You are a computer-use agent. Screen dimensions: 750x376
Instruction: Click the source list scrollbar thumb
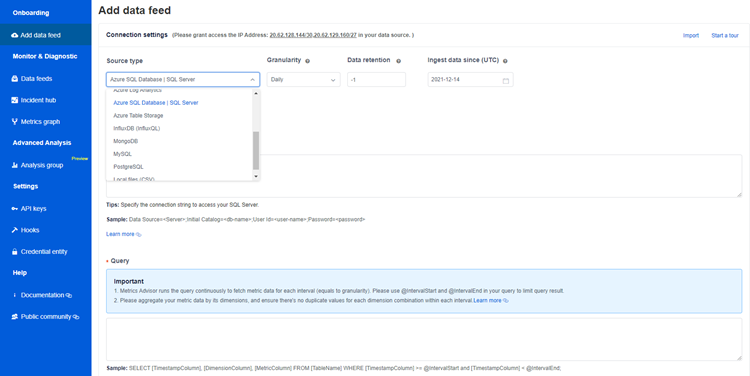(256, 151)
